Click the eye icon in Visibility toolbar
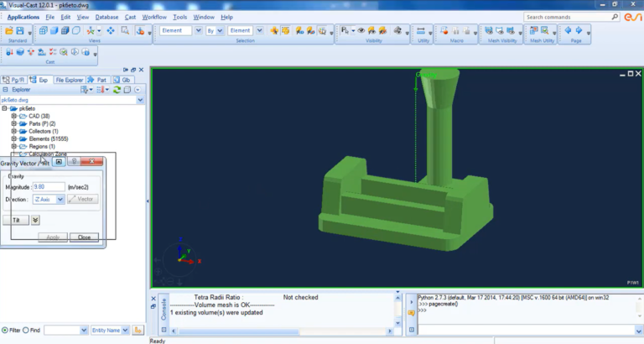The image size is (644, 344). click(361, 31)
